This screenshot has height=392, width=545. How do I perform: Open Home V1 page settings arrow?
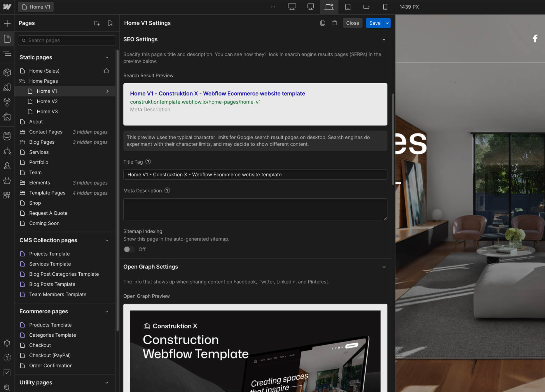pos(107,91)
